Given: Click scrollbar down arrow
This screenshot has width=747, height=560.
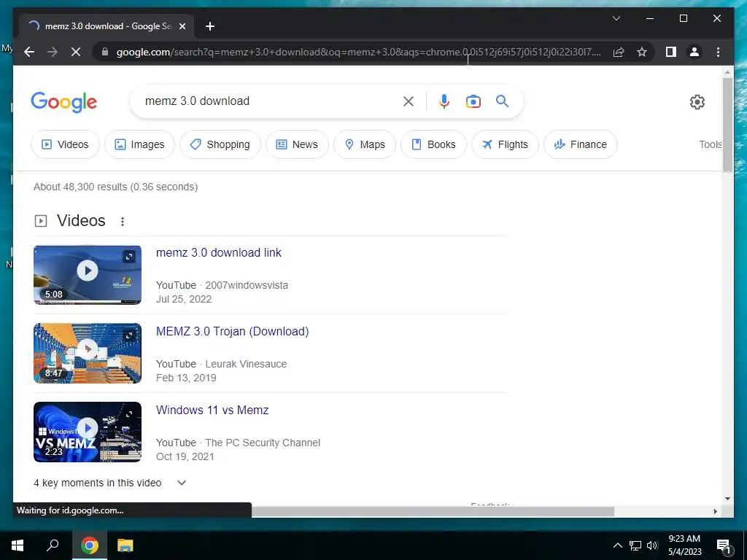Looking at the screenshot, I should click(727, 499).
